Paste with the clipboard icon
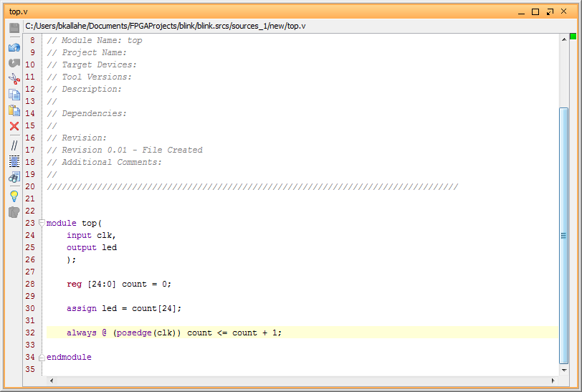 tap(14, 110)
